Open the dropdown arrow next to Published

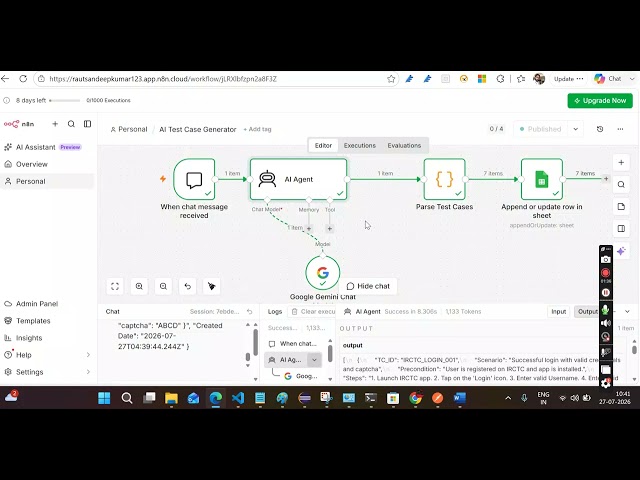pyautogui.click(x=576, y=129)
